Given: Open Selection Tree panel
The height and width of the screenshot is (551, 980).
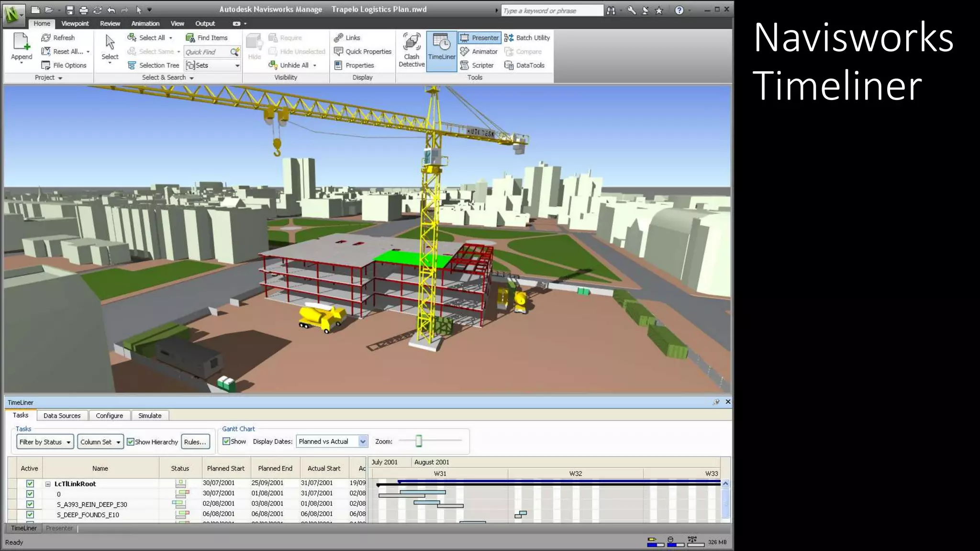Looking at the screenshot, I should [154, 66].
